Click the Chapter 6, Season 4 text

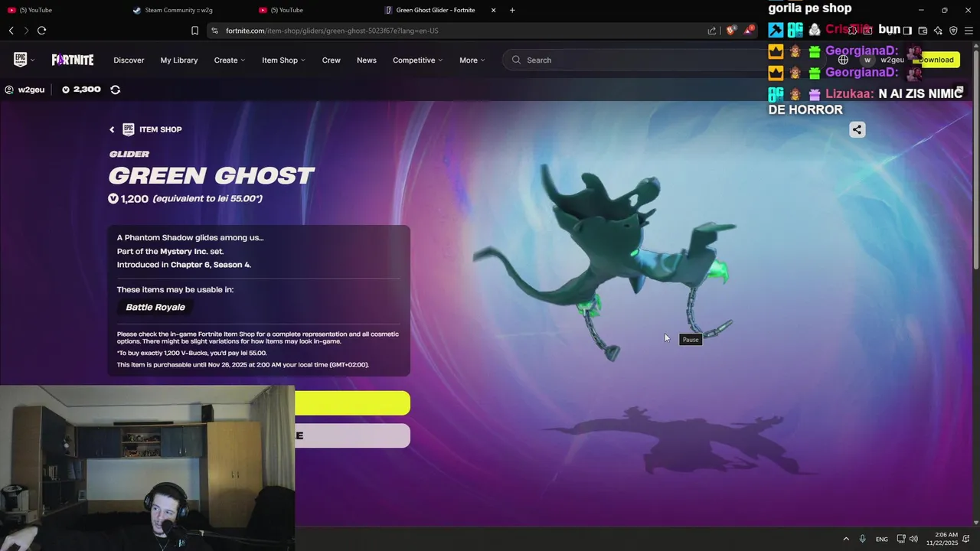pos(211,265)
